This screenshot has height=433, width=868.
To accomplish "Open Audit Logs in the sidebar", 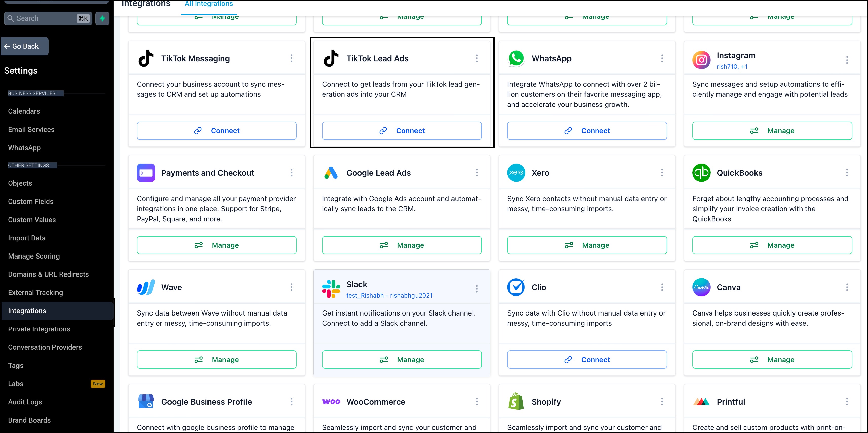I will tap(25, 402).
